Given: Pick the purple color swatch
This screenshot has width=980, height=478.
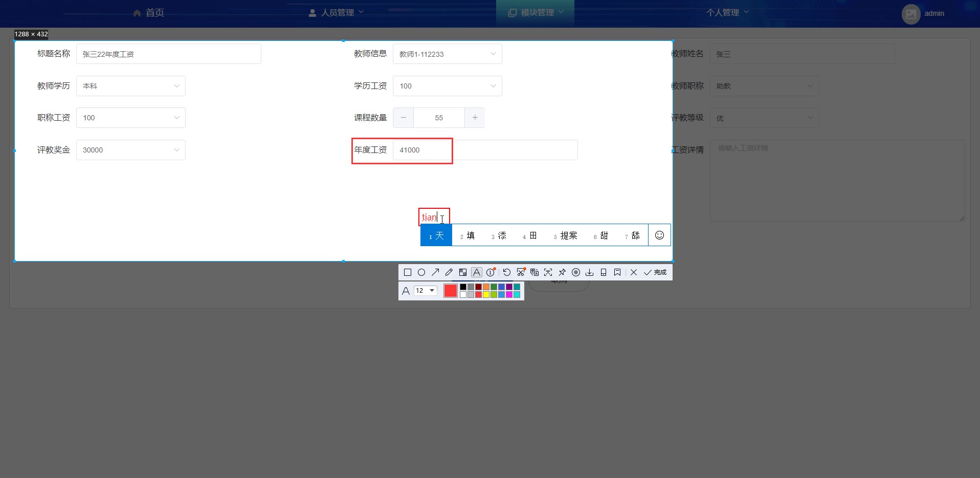Looking at the screenshot, I should coord(509,287).
